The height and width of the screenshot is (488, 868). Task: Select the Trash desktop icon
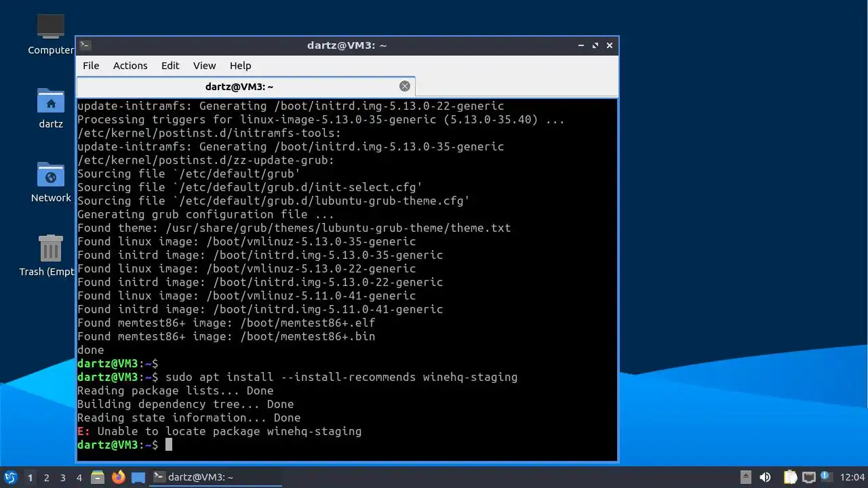pyautogui.click(x=51, y=256)
